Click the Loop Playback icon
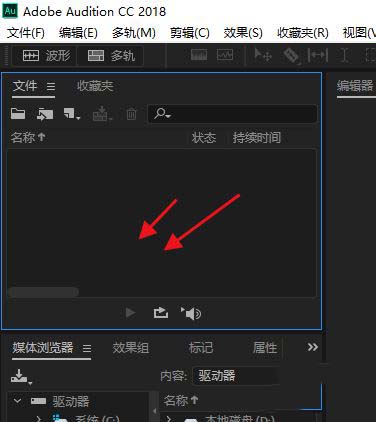The width and height of the screenshot is (376, 422). (x=161, y=313)
